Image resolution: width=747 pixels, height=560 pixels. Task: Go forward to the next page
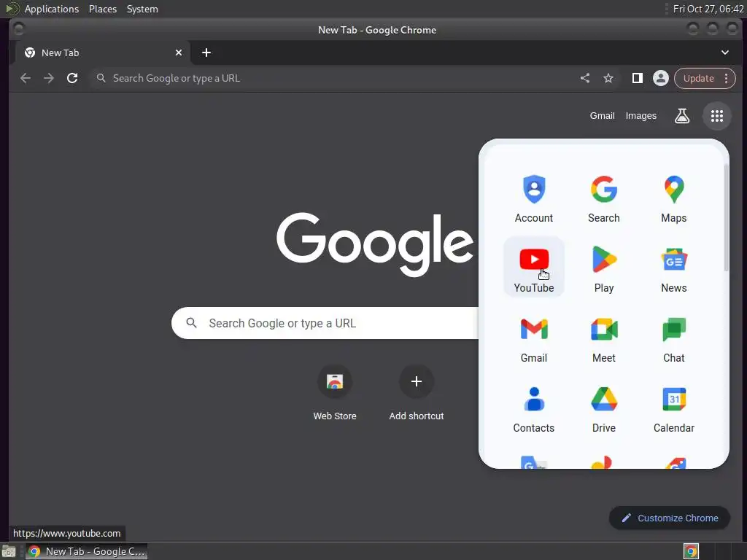coord(49,78)
